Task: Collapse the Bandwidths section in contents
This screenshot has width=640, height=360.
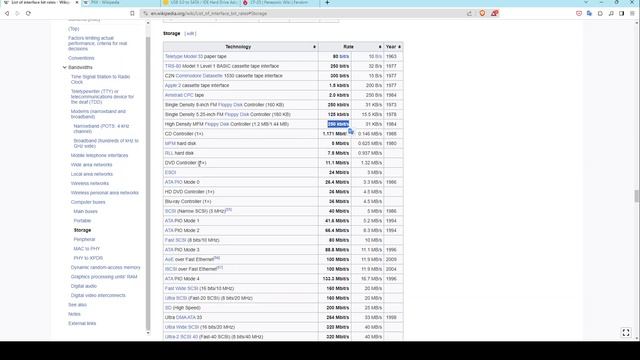Action: (x=64, y=67)
